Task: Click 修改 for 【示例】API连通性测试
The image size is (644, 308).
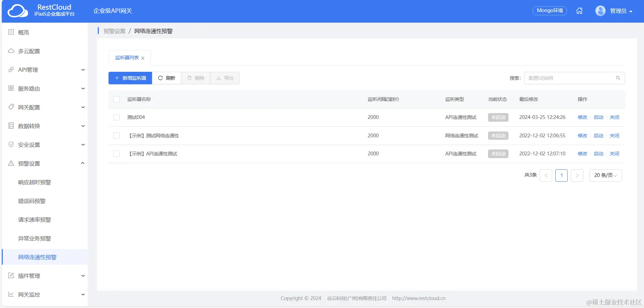Action: 582,154
